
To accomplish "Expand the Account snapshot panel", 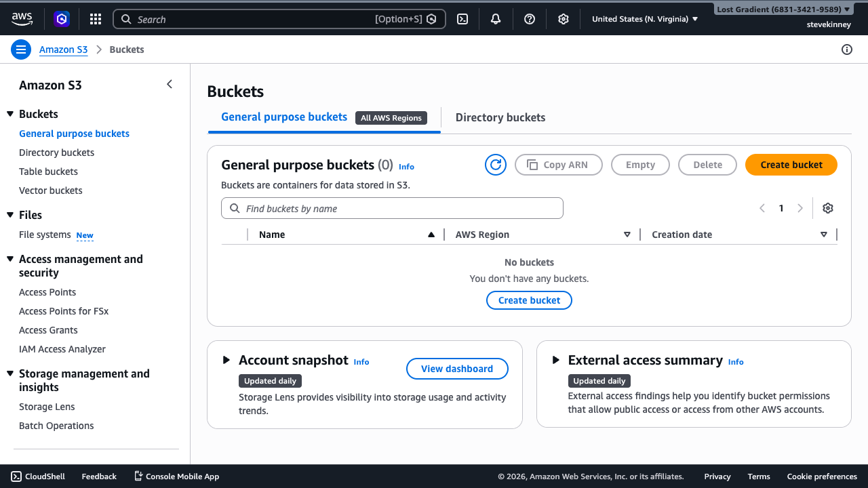I will point(226,360).
